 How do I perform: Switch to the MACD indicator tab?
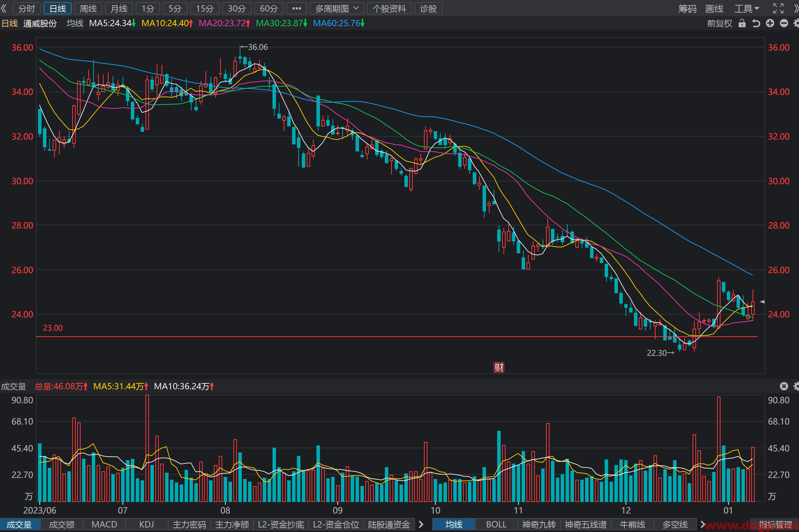[104, 524]
